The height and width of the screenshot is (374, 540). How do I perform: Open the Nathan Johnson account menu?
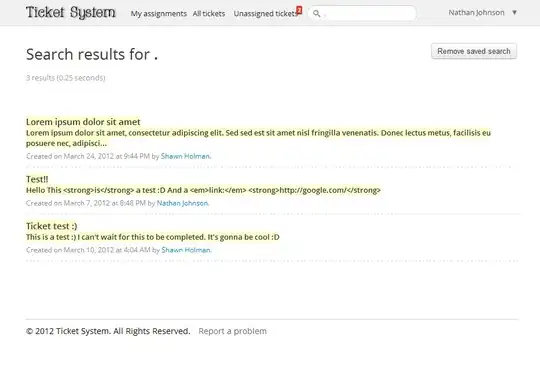[476, 13]
